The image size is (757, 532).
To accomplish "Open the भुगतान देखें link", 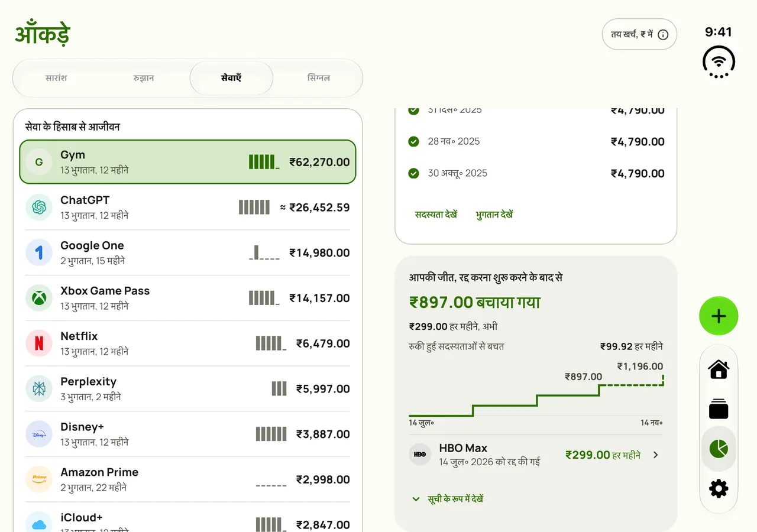I will point(494,215).
